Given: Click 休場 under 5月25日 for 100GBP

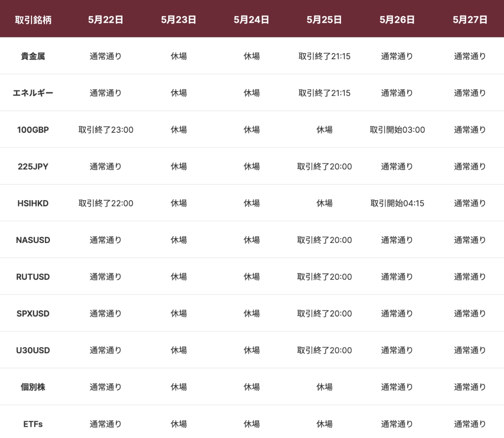Looking at the screenshot, I should [x=324, y=130].
